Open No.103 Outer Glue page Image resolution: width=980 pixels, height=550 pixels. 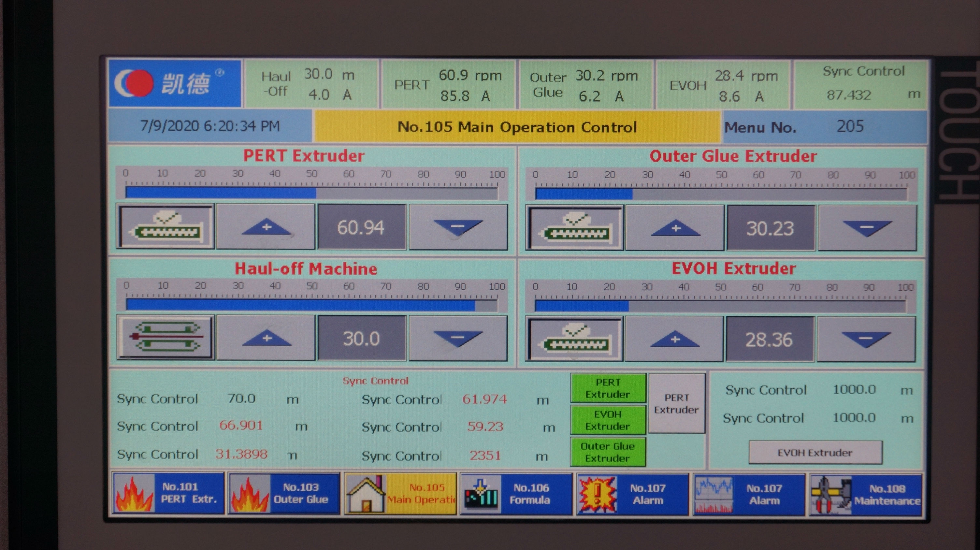coord(284,494)
